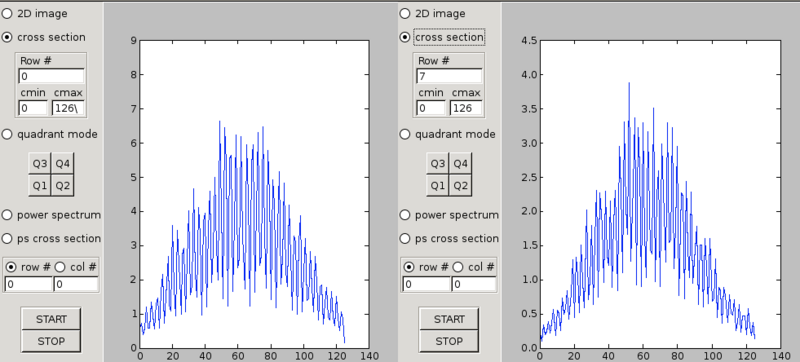Focus cmax field containing 126\
The width and height of the screenshot is (800, 362).
(x=68, y=108)
